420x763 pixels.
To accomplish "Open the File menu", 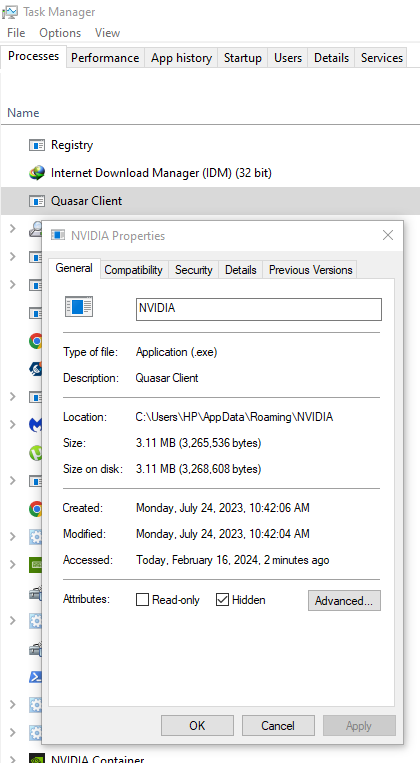I will [16, 33].
